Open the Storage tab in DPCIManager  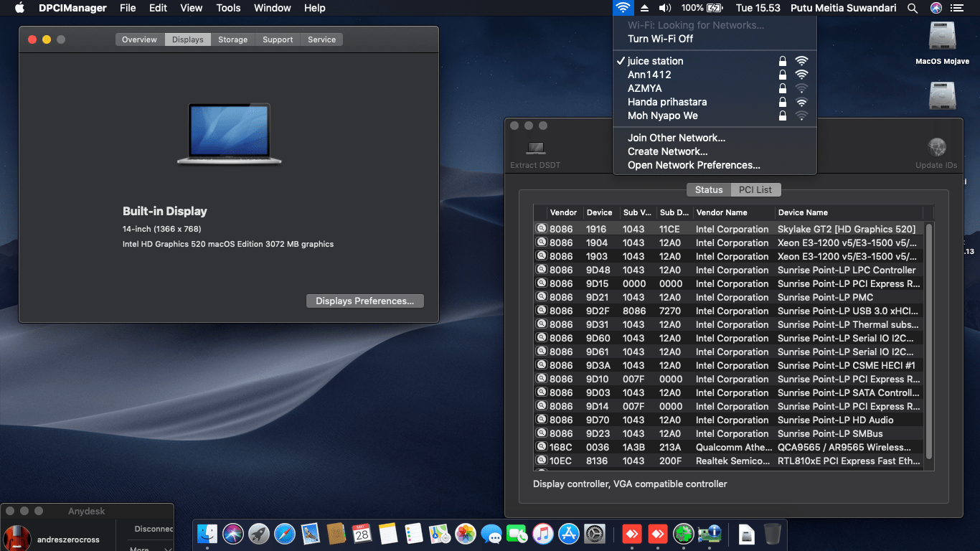(x=232, y=39)
